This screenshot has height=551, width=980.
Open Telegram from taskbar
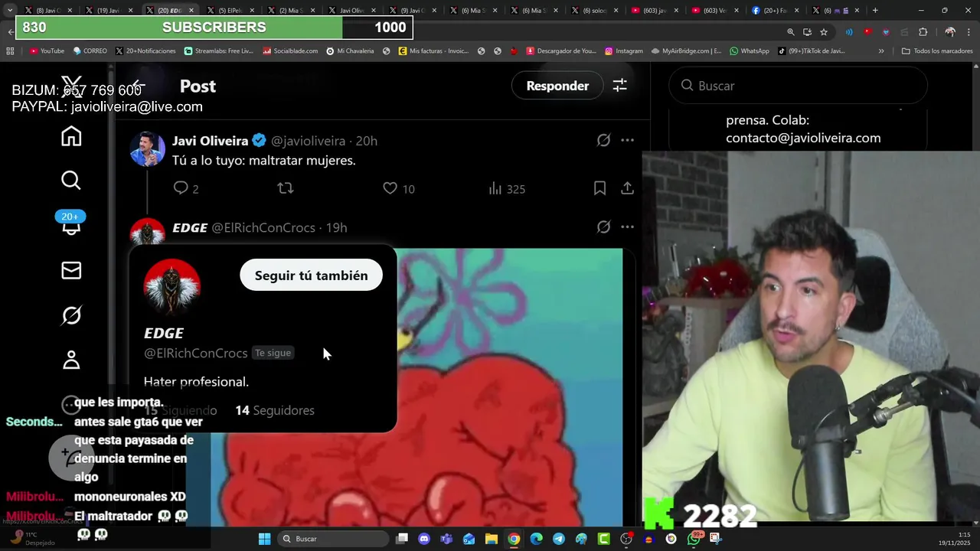coord(559,539)
